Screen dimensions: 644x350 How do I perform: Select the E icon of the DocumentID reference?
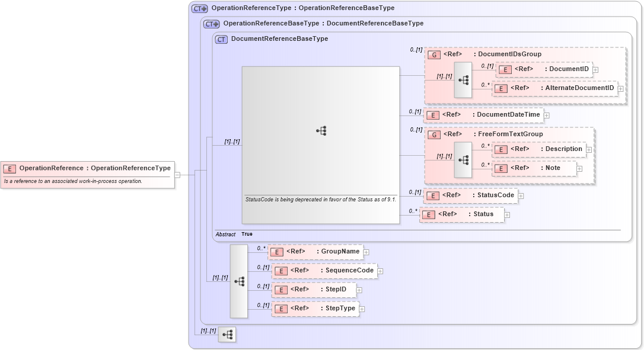505,69
